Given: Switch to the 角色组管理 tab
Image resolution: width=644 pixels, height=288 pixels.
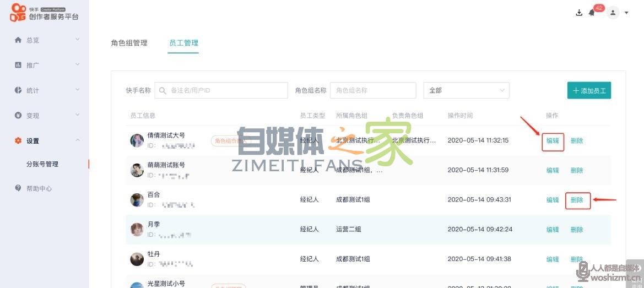Looking at the screenshot, I should pyautogui.click(x=129, y=43).
